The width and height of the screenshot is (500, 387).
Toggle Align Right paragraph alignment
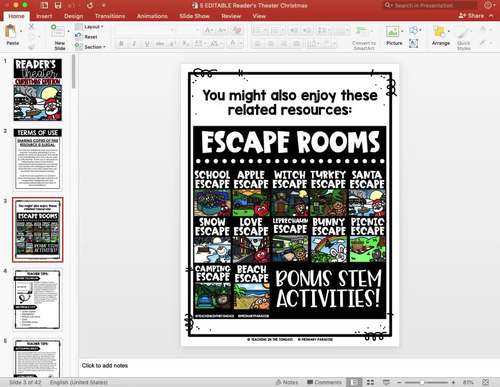(x=284, y=44)
